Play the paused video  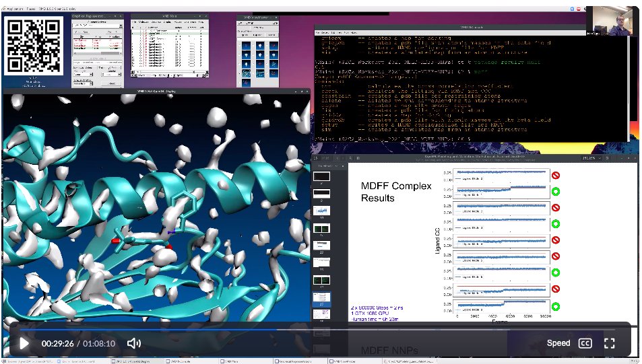tap(24, 343)
